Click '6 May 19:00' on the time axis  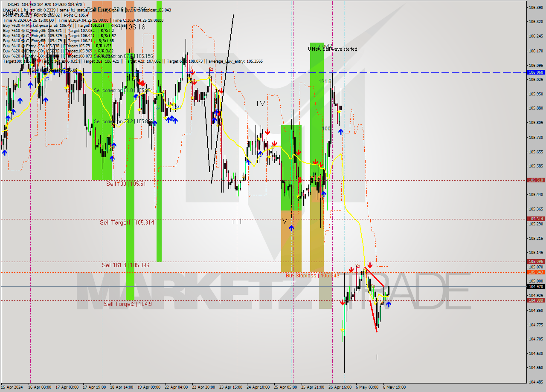(394, 387)
